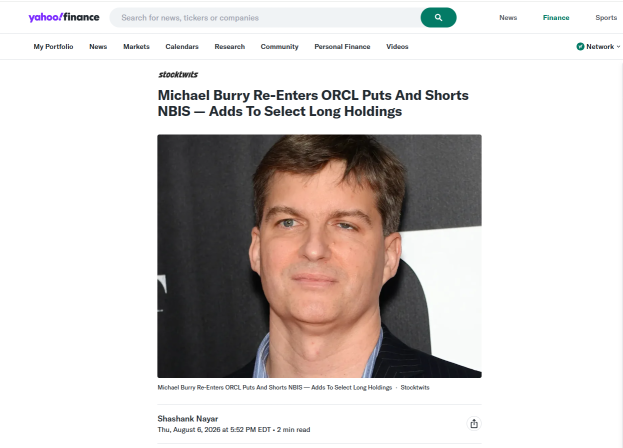Viewport: 623px width, 448px height.
Task: Click the Network compass icon
Action: pos(580,46)
